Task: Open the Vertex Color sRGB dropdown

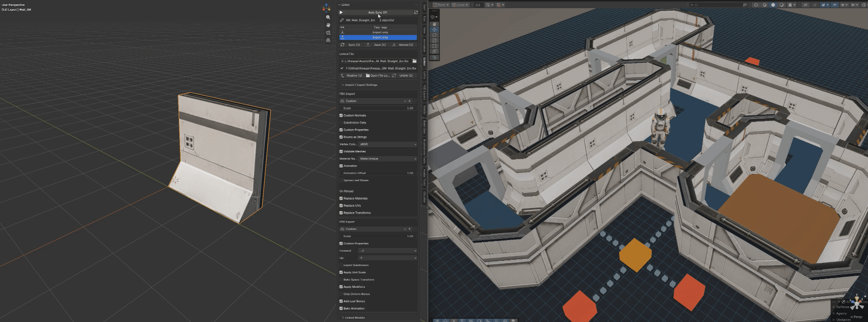Action: 388,144
